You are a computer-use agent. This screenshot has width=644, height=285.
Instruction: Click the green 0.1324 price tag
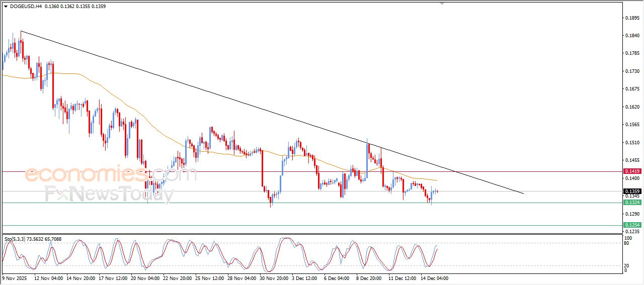[x=632, y=203]
